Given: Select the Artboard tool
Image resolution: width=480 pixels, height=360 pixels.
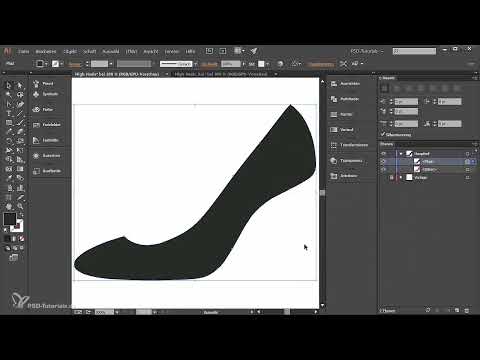Looking at the screenshot, I should pos(9,197).
